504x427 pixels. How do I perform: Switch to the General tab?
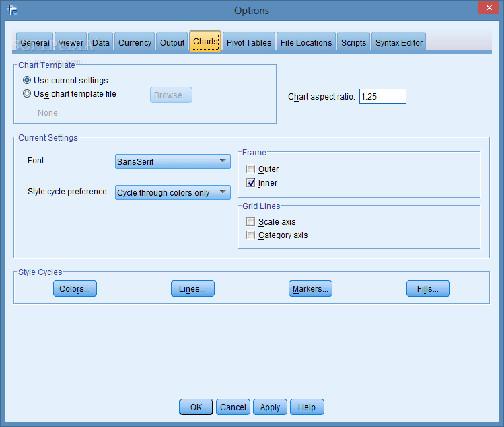(x=35, y=42)
